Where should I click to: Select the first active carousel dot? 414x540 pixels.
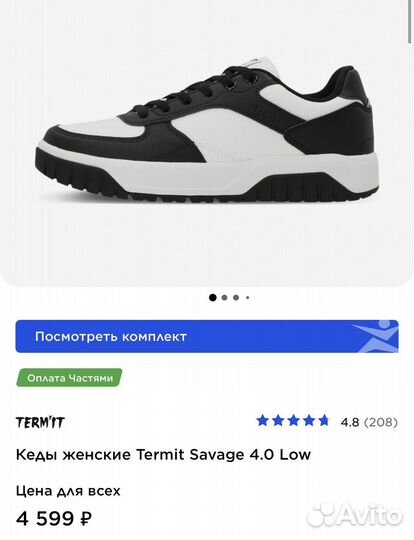pos(213,298)
